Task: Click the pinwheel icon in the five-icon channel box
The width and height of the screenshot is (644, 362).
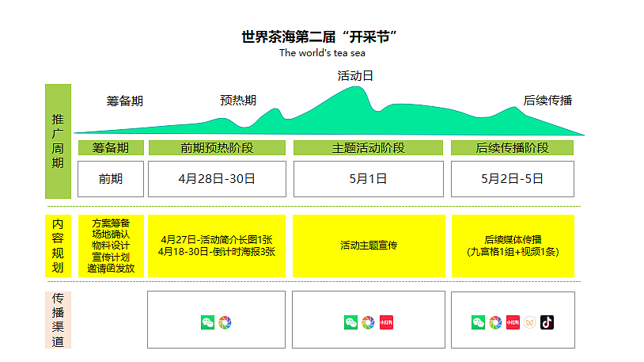Action: click(495, 322)
